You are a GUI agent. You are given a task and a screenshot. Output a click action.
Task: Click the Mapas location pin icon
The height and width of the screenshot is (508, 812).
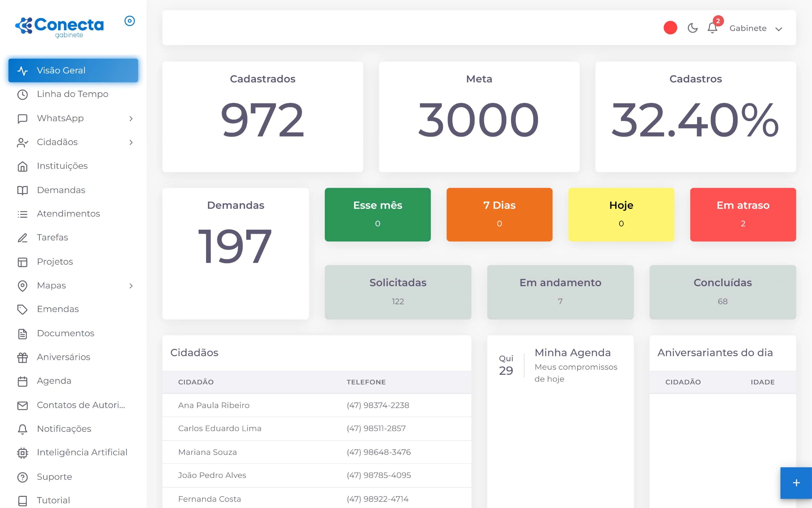pyautogui.click(x=23, y=286)
